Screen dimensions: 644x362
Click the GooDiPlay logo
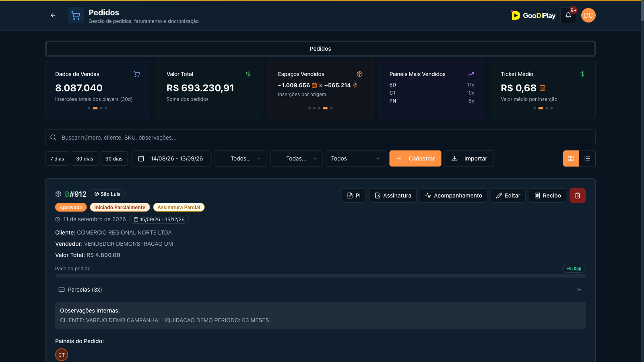click(533, 15)
